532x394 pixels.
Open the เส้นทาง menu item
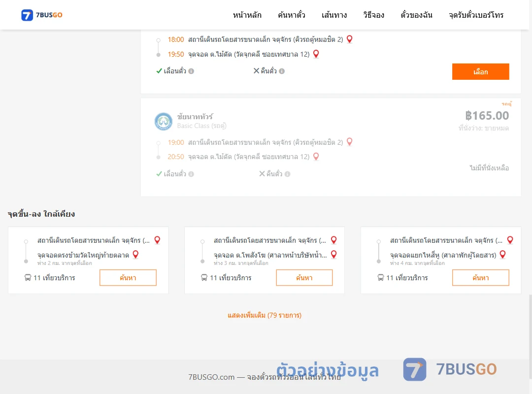[334, 15]
